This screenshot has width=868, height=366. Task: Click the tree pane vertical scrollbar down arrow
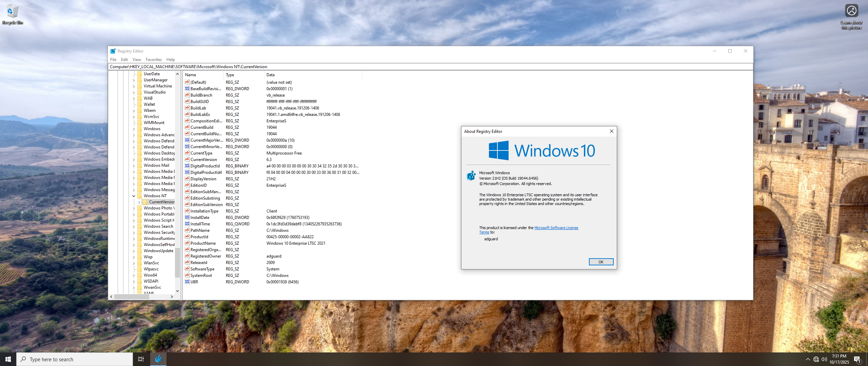(177, 291)
